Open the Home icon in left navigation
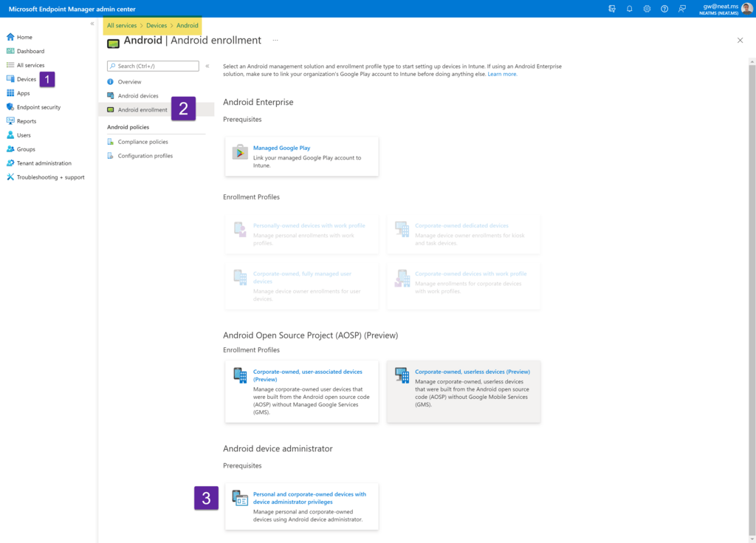 (10, 37)
